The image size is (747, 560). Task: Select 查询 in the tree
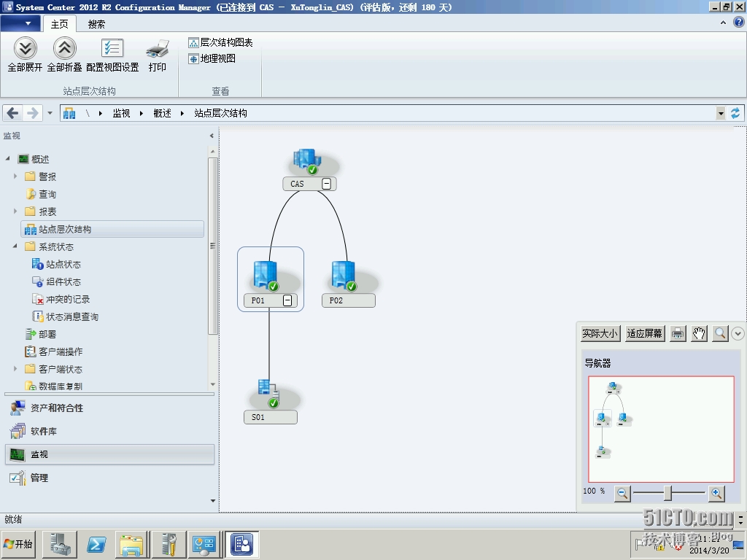41,194
